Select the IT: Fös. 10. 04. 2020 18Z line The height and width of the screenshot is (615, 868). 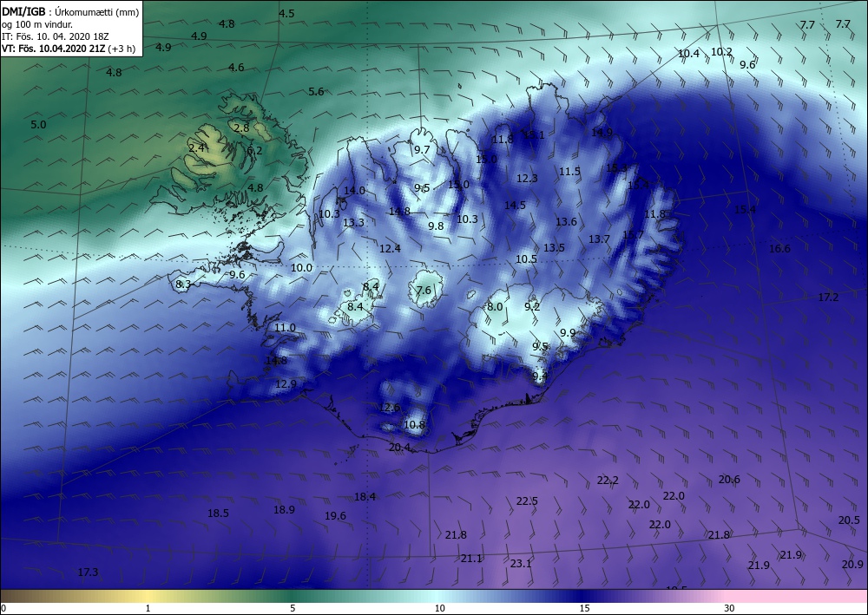56,36
